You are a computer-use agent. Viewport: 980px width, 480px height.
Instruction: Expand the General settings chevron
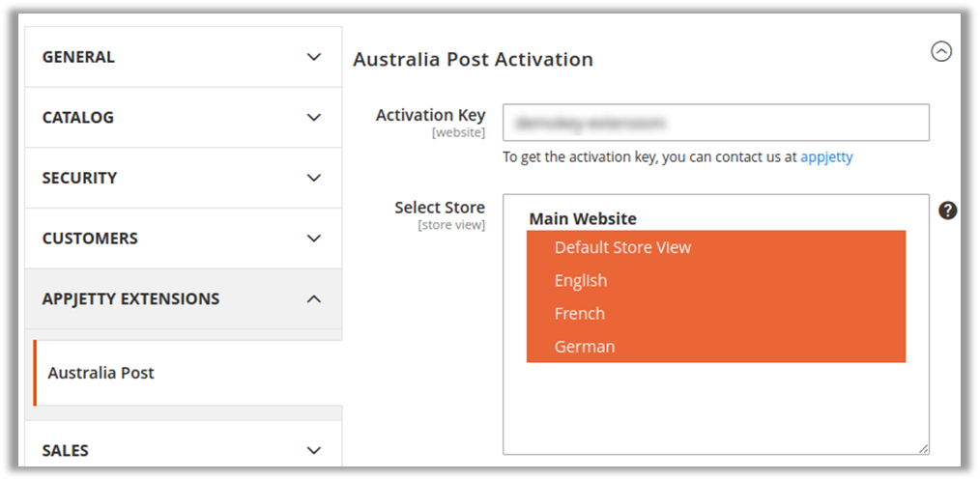pyautogui.click(x=313, y=57)
